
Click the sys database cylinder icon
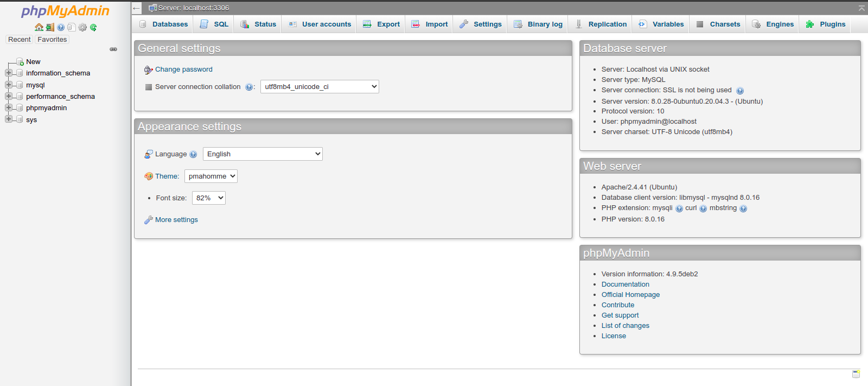coord(20,119)
